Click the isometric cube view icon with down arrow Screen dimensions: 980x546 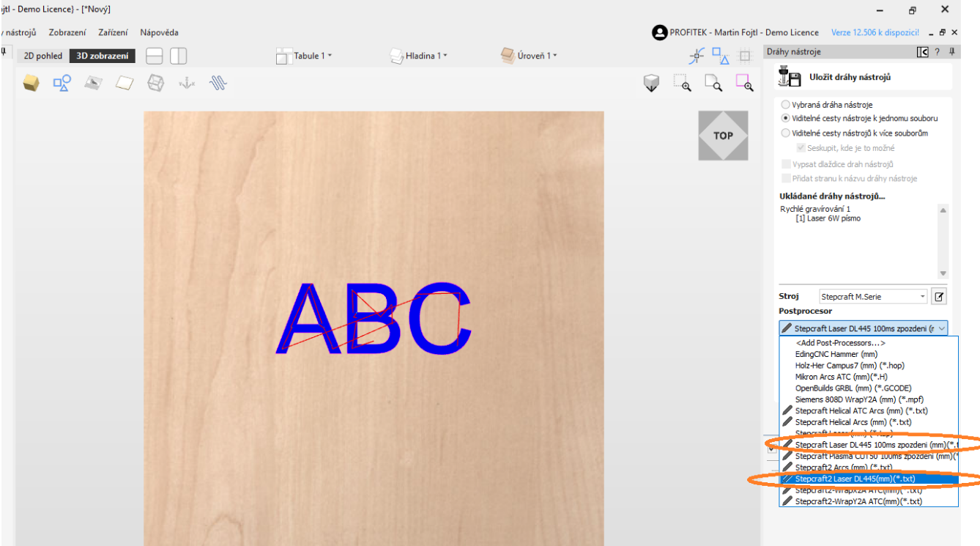click(651, 84)
